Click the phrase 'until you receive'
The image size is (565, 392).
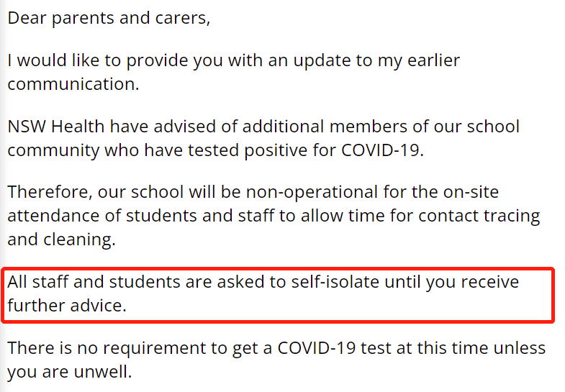[451, 282]
